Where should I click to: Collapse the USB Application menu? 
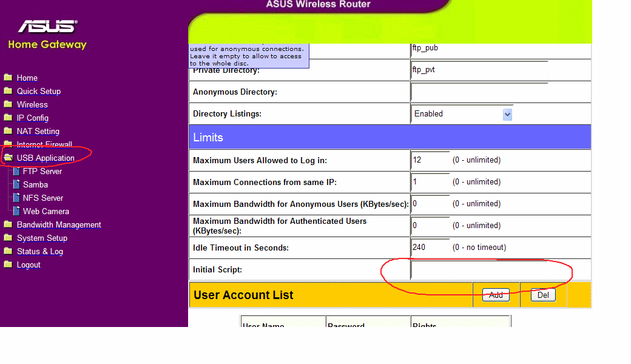pos(46,158)
